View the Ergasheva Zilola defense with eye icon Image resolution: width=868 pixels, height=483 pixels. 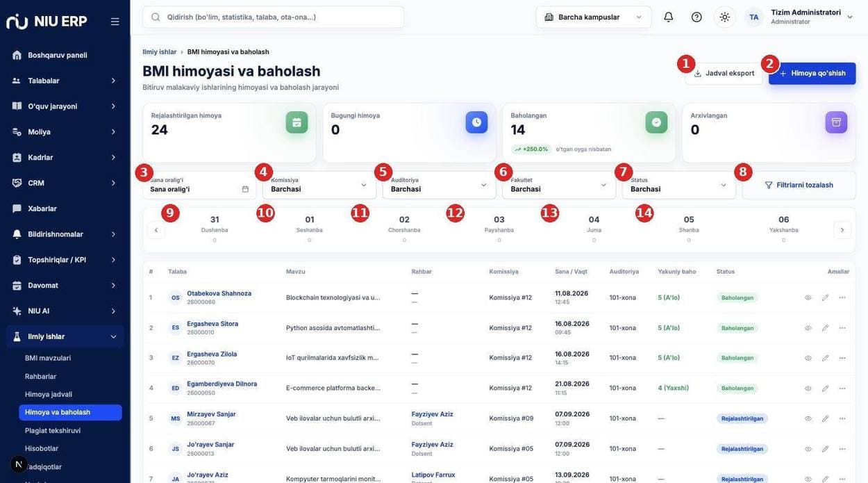[x=808, y=358]
